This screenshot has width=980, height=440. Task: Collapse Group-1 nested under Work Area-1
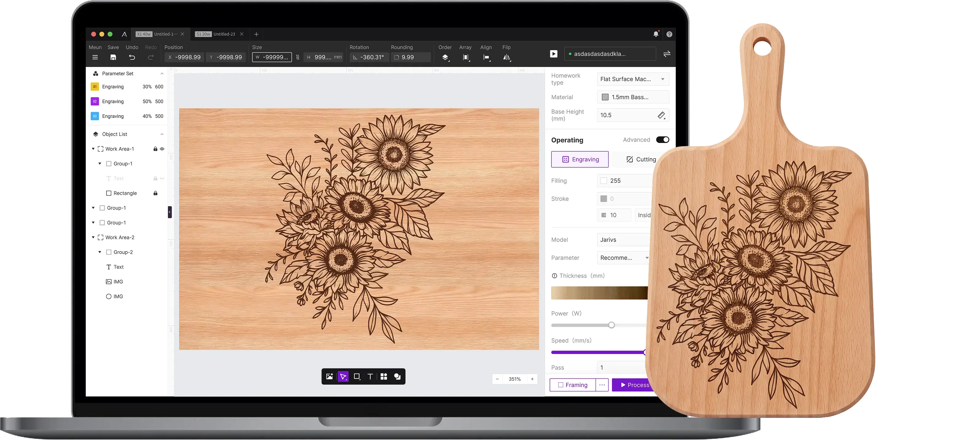click(x=100, y=164)
